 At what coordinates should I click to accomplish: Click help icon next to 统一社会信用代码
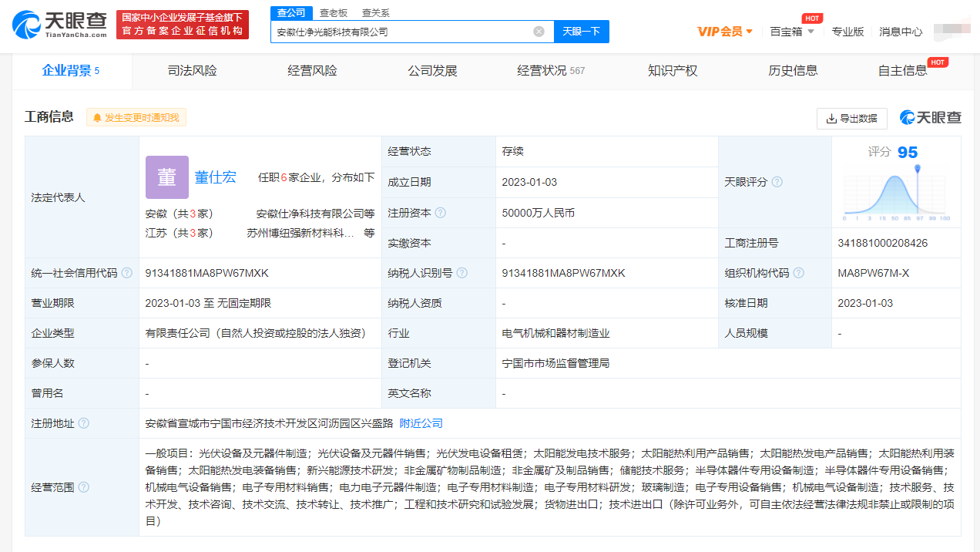(127, 273)
